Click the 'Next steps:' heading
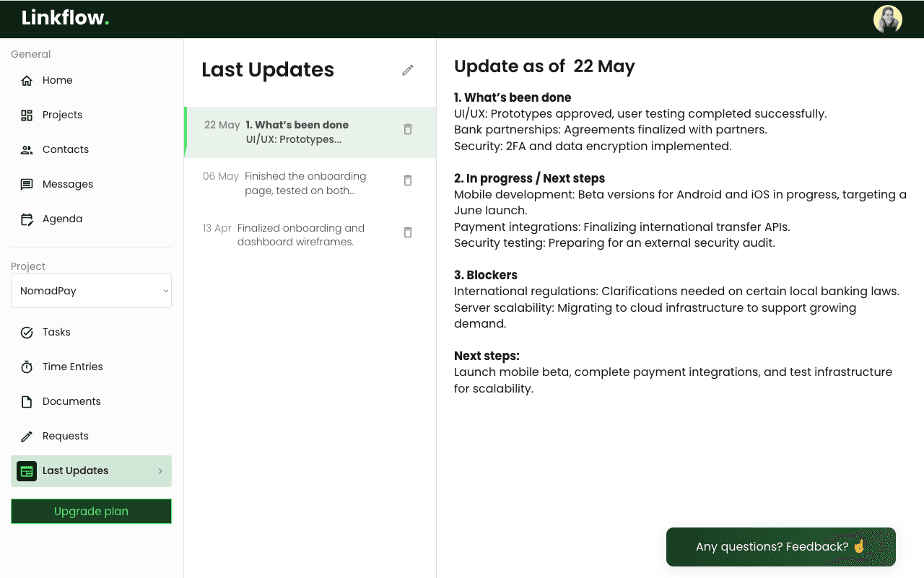The width and height of the screenshot is (924, 578). click(x=487, y=356)
